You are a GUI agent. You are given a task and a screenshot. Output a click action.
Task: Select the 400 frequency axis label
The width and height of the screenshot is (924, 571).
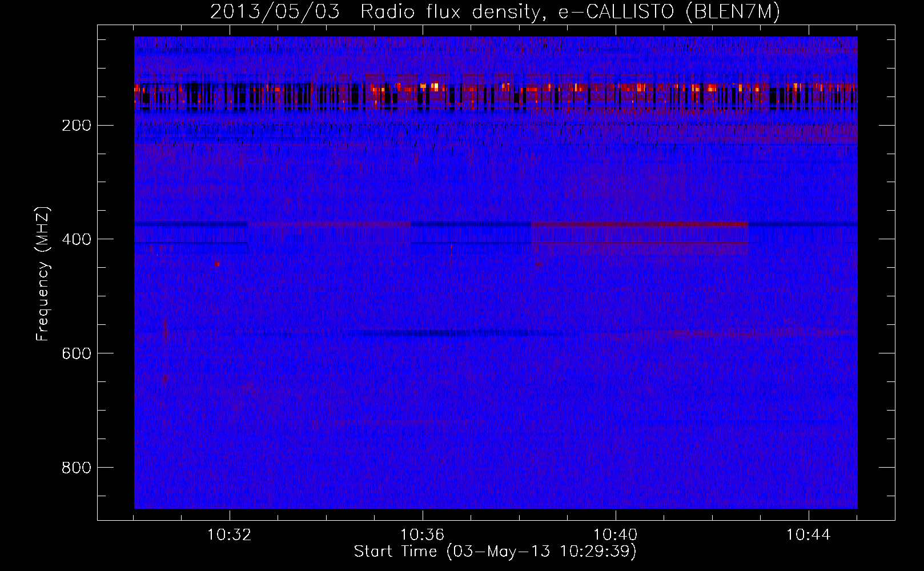point(76,239)
